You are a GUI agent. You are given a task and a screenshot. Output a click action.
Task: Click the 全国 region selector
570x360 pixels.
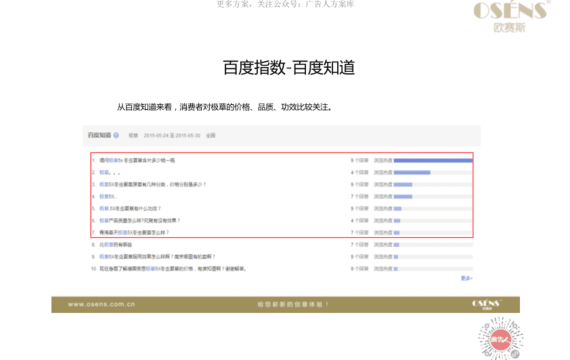click(211, 136)
